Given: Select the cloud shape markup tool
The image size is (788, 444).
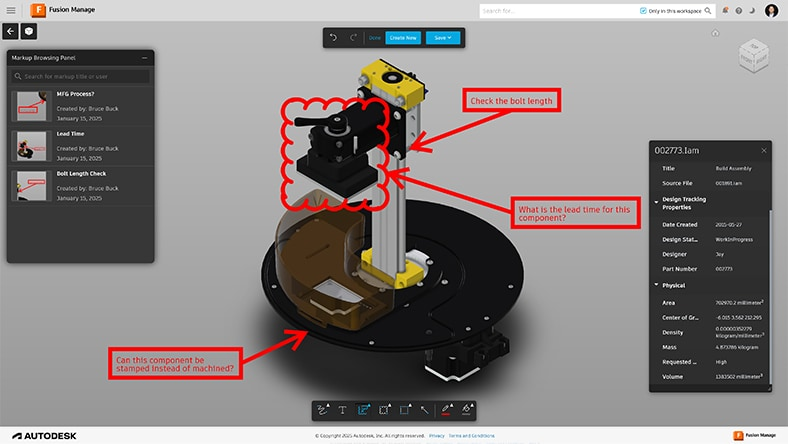Looking at the screenshot, I should 384,409.
